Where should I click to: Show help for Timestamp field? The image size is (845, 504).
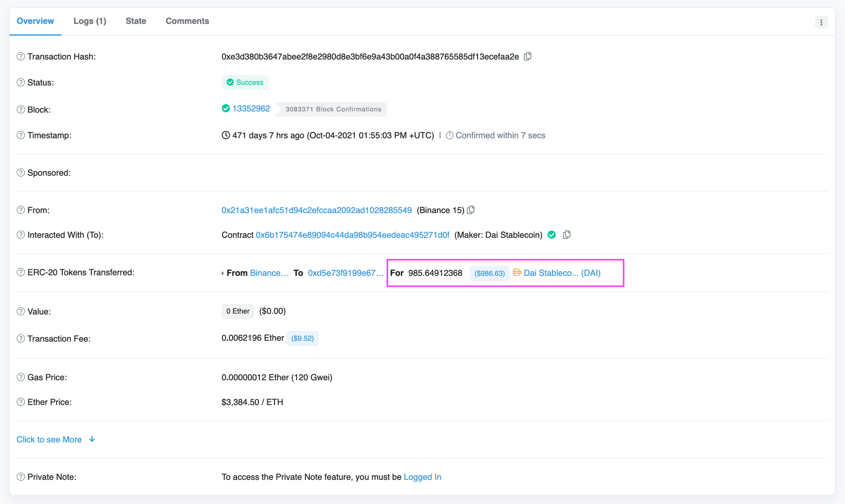(x=21, y=135)
